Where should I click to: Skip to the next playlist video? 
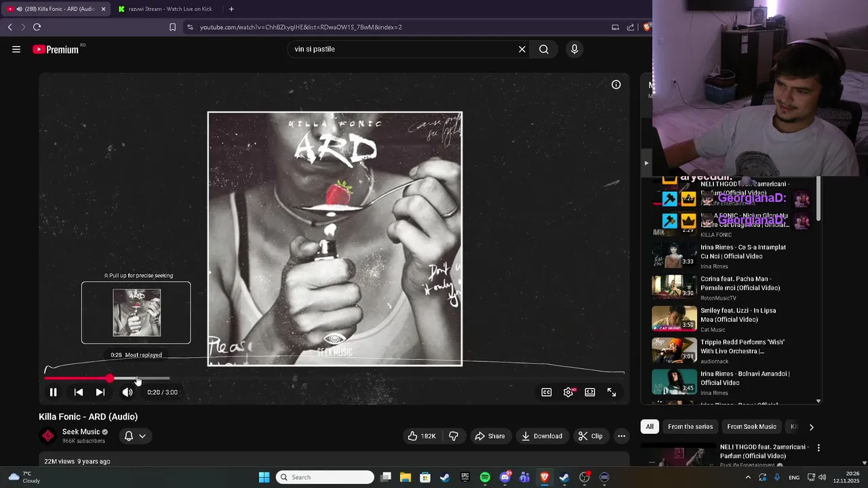(x=100, y=392)
